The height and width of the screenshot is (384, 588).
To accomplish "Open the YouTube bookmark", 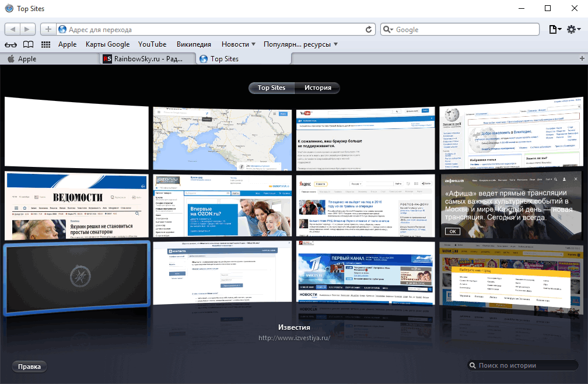I will (152, 44).
